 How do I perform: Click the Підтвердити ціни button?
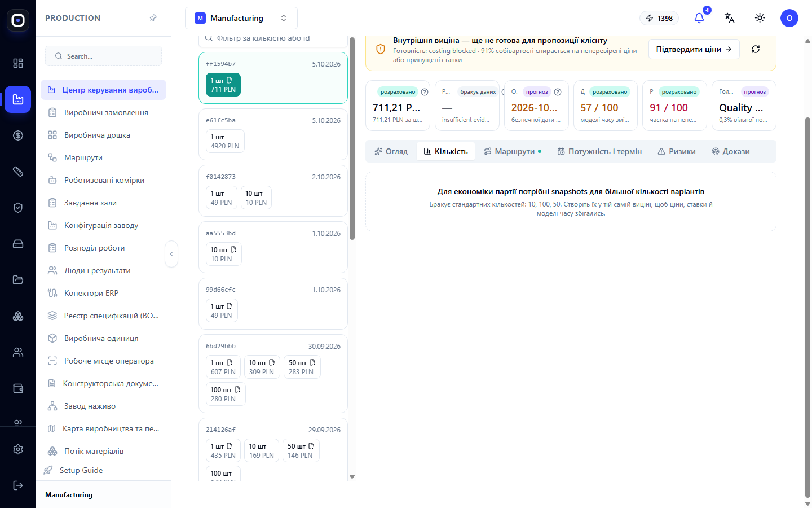coord(694,49)
